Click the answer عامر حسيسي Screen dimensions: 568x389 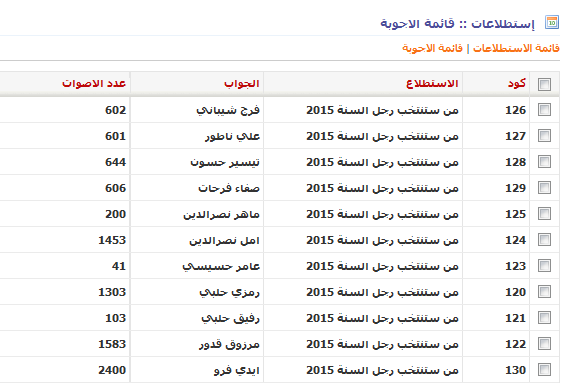coord(221,266)
